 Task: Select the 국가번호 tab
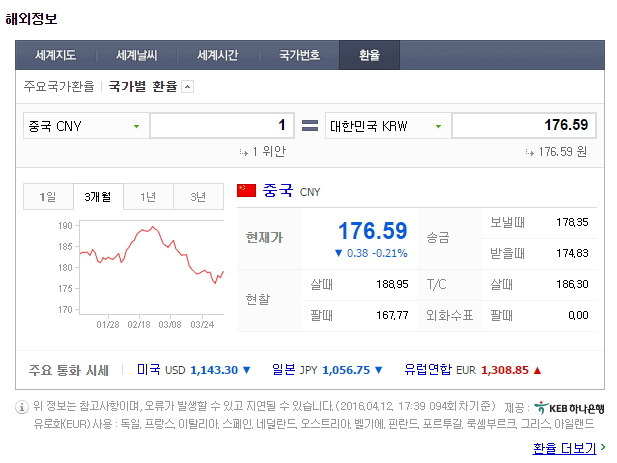coord(299,55)
